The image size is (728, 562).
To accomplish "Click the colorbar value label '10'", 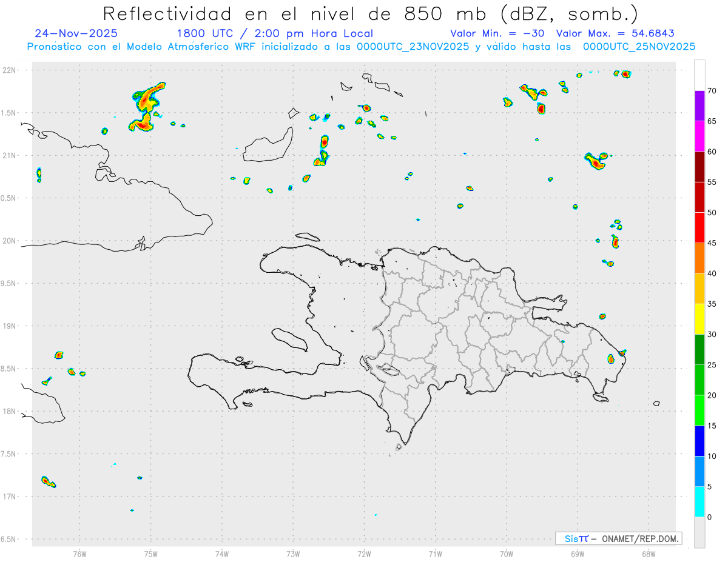I will [712, 457].
